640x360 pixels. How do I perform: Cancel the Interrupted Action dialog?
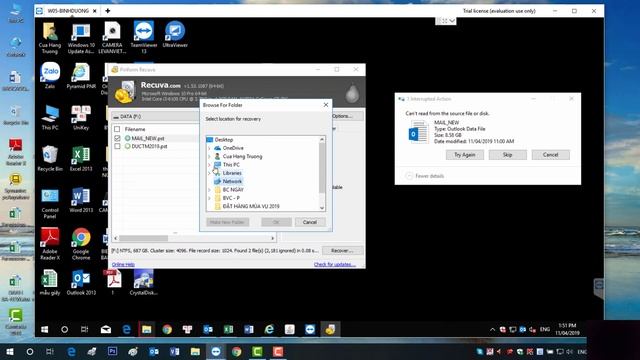[x=550, y=155]
